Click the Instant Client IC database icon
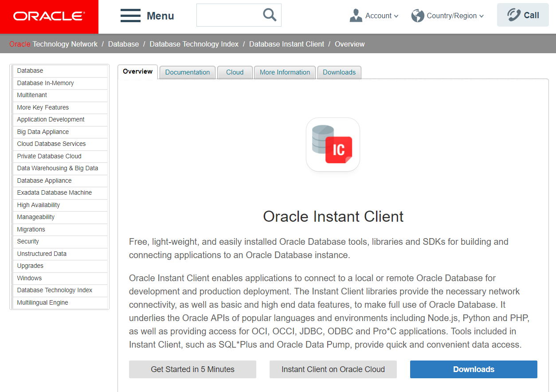Viewport: 556px width, 392px height. point(333,145)
